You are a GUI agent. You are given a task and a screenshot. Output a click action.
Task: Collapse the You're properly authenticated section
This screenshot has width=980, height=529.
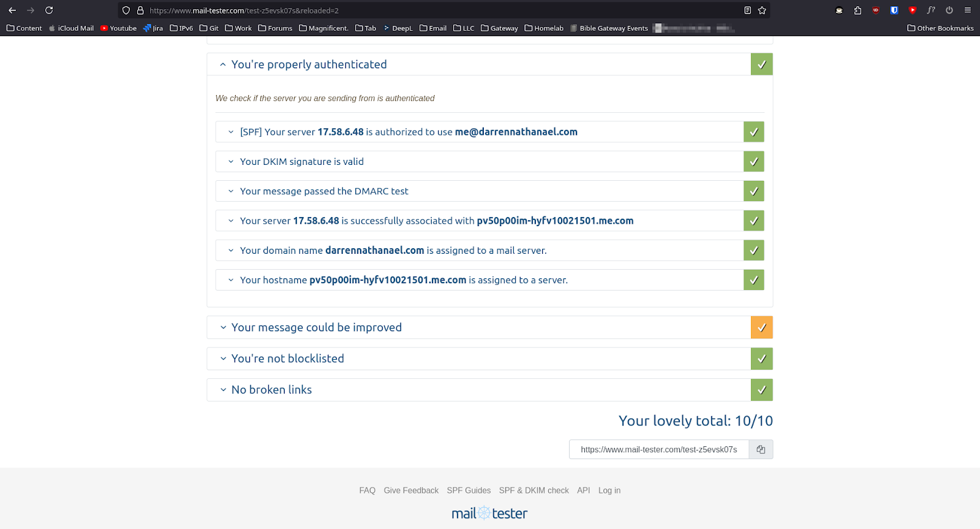tap(223, 64)
